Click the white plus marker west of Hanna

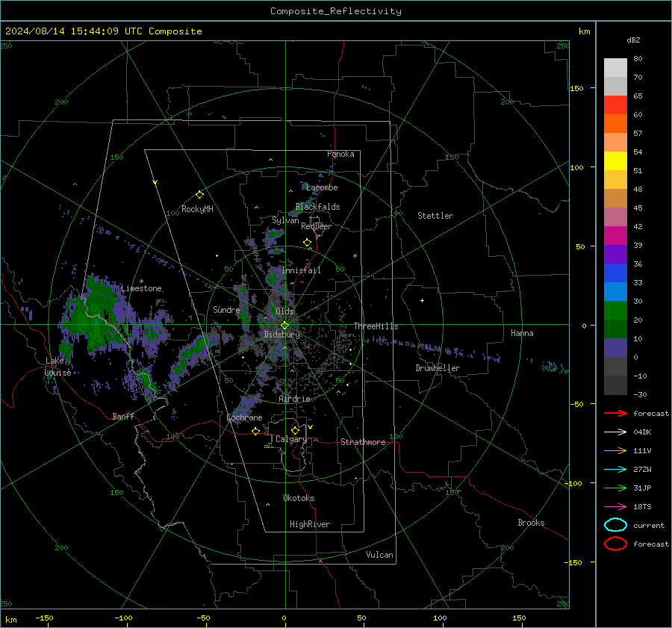422,300
